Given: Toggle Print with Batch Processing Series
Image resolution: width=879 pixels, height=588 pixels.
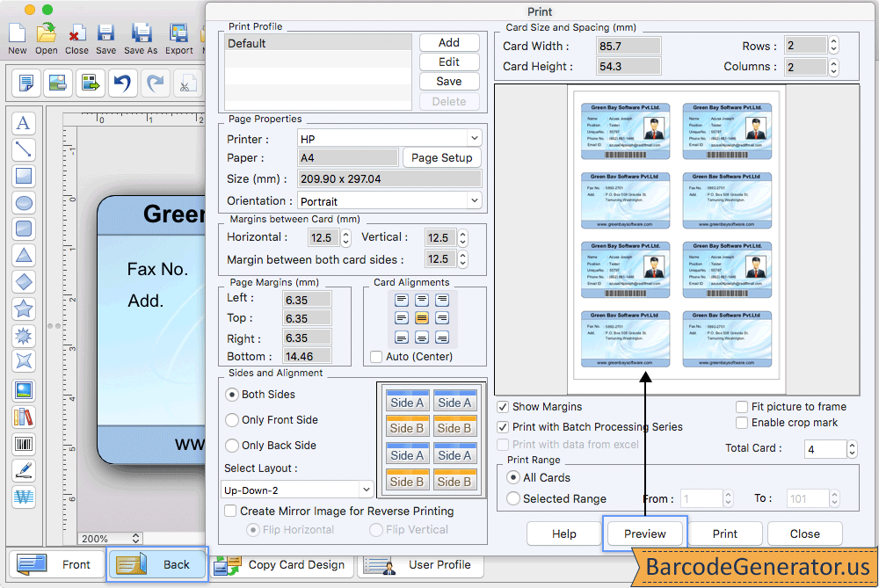Looking at the screenshot, I should coord(503,427).
